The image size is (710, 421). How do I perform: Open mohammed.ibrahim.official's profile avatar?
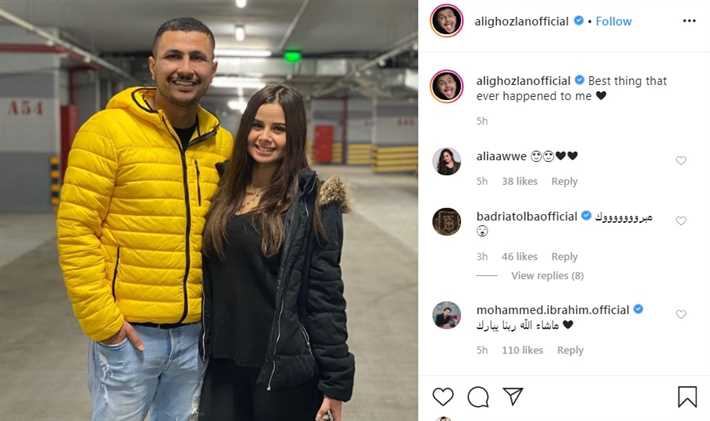[447, 315]
